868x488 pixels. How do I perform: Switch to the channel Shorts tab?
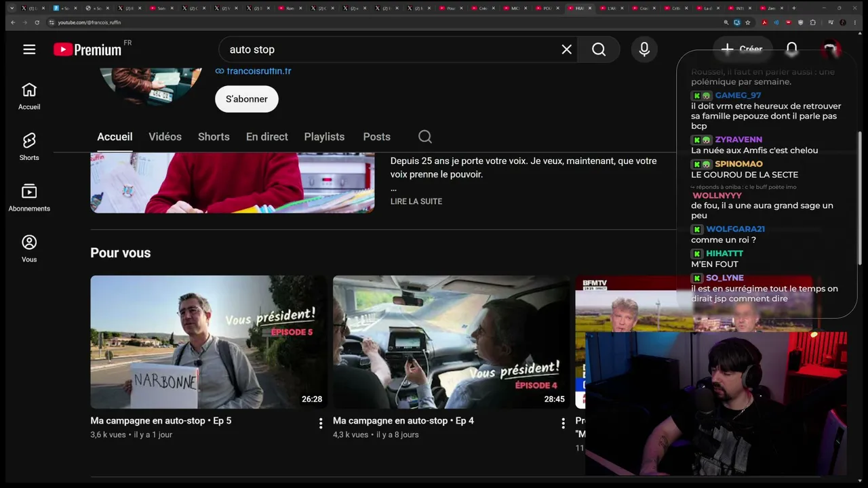(x=214, y=137)
